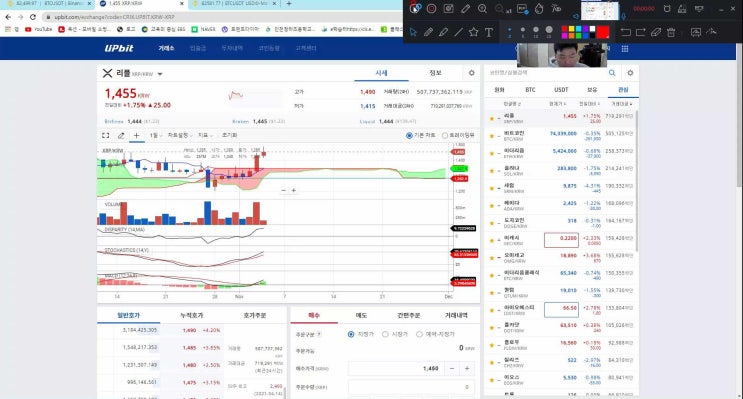Select the 기본 차트 radio button
This screenshot has height=399, width=743.
(x=409, y=136)
